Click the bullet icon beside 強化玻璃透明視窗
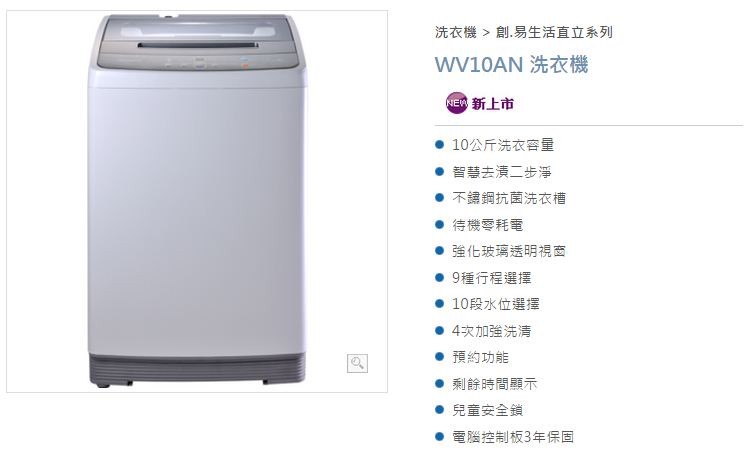Viewport: 752px width, 457px height. pyautogui.click(x=439, y=250)
